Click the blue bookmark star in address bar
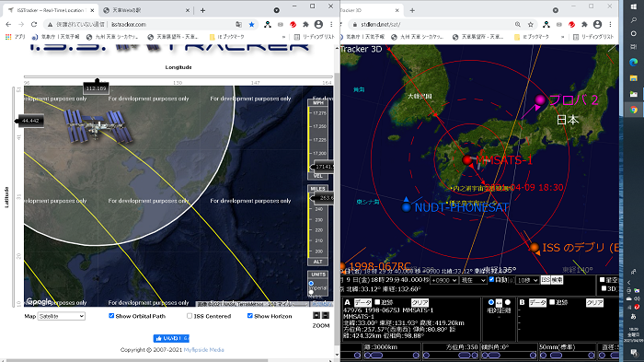The image size is (644, 362). click(252, 25)
